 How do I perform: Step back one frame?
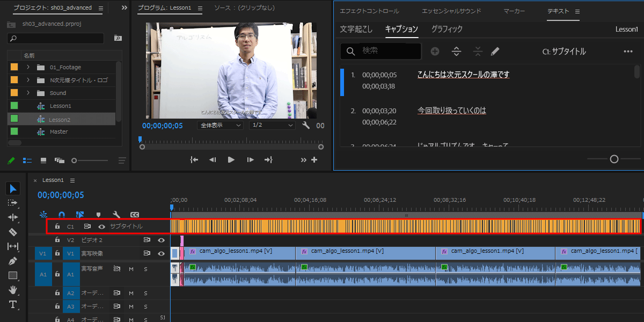(213, 159)
